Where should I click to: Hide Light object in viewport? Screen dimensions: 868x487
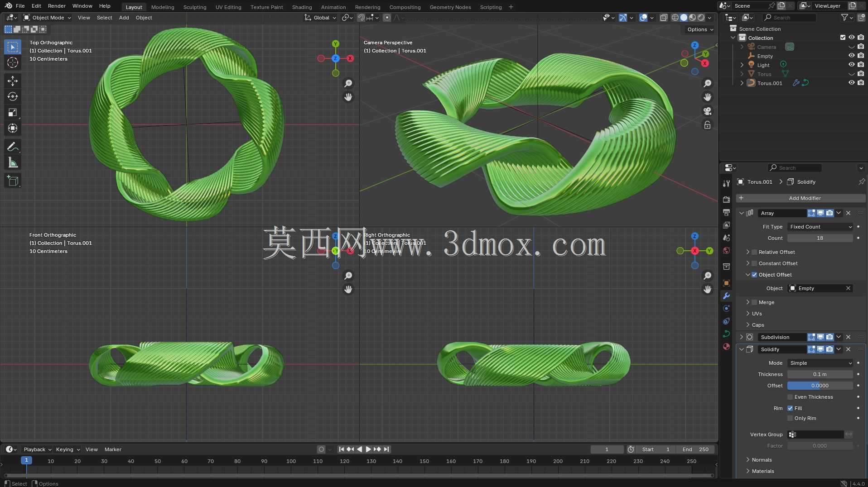852,65
